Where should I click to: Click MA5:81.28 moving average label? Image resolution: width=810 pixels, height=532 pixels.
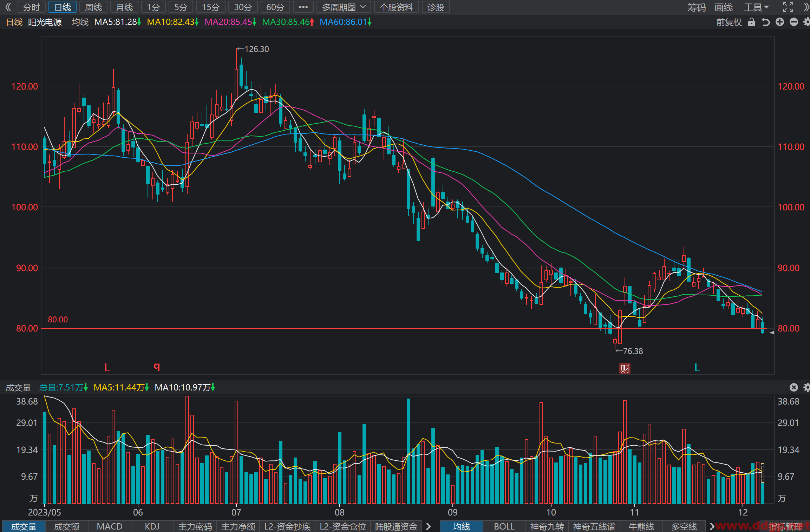tap(118, 22)
